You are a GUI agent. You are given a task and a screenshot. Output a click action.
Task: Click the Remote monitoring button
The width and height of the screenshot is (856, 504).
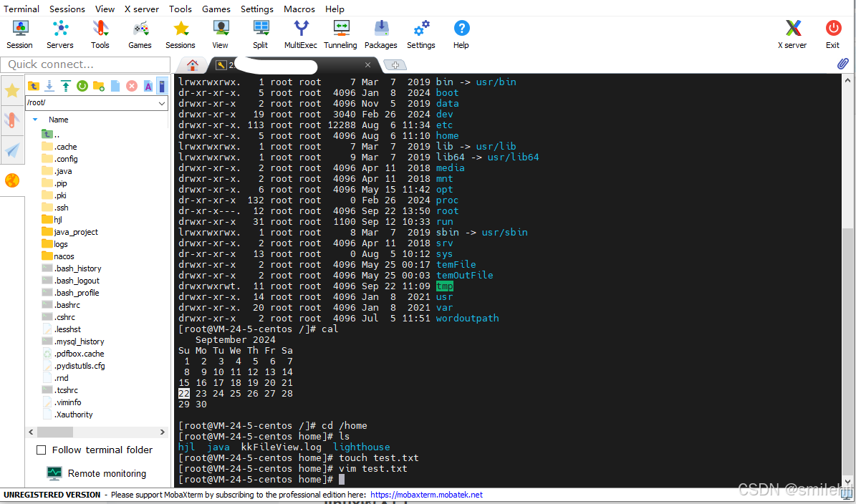tap(97, 473)
